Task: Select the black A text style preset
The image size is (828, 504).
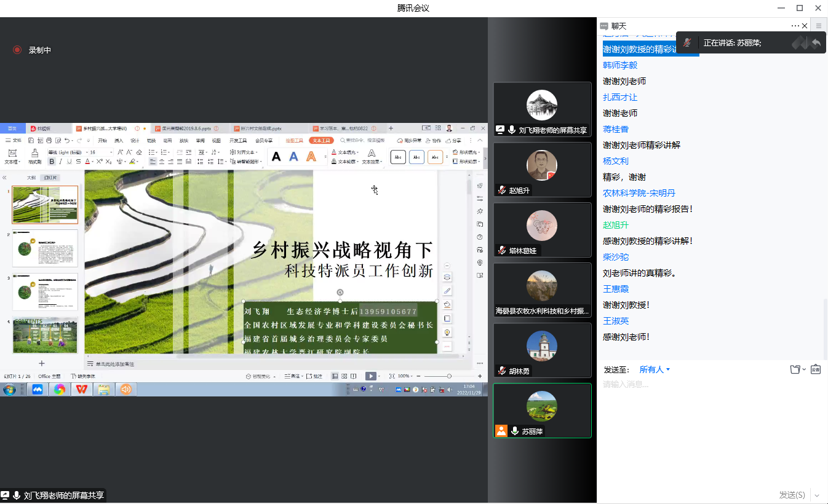Action: (x=276, y=157)
